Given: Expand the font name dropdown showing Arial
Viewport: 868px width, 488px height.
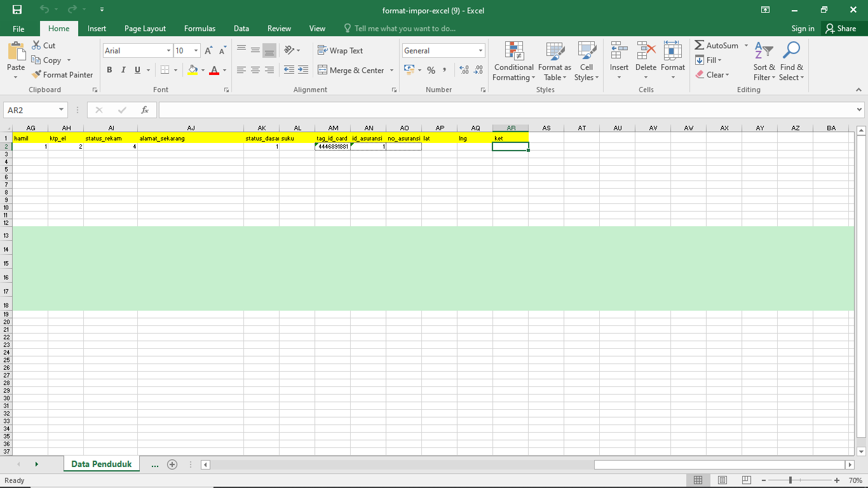Looking at the screenshot, I should click(168, 51).
